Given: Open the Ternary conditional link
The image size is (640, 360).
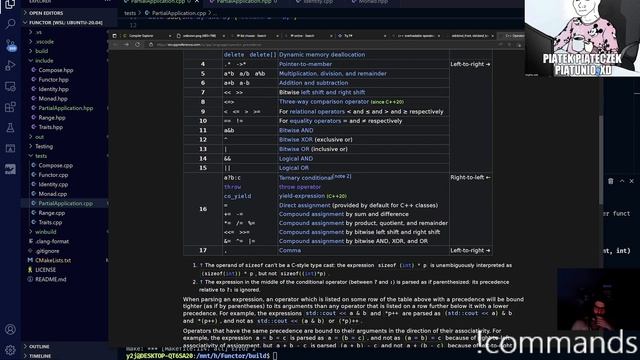Looking at the screenshot, I should click(306, 178).
